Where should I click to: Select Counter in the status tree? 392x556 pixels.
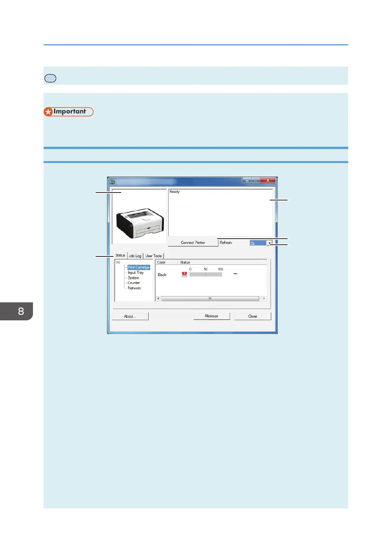[x=134, y=283]
